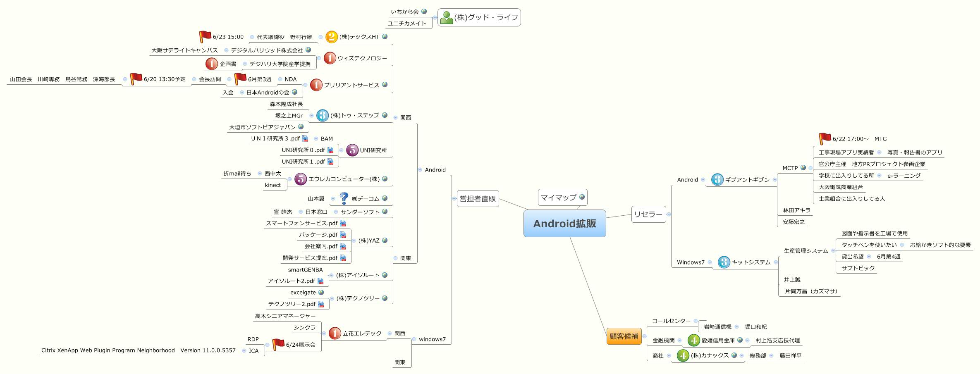Click priority 3 marker on キットシステム
The image size is (980, 374).
click(724, 262)
